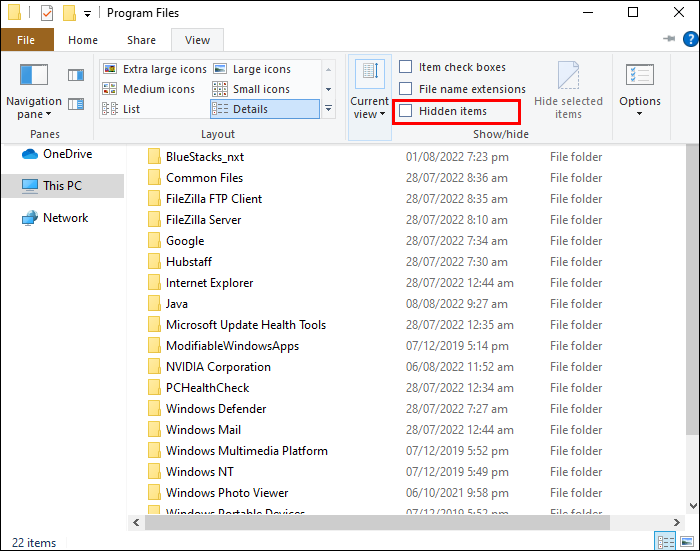Switch to the Share ribbon tab
This screenshot has width=700, height=551.
(142, 40)
